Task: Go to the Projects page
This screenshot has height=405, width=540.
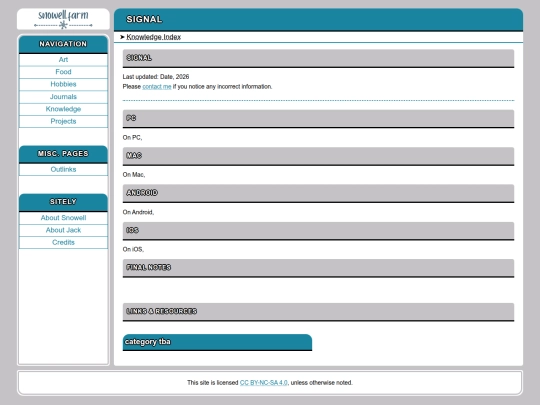Action: (63, 121)
